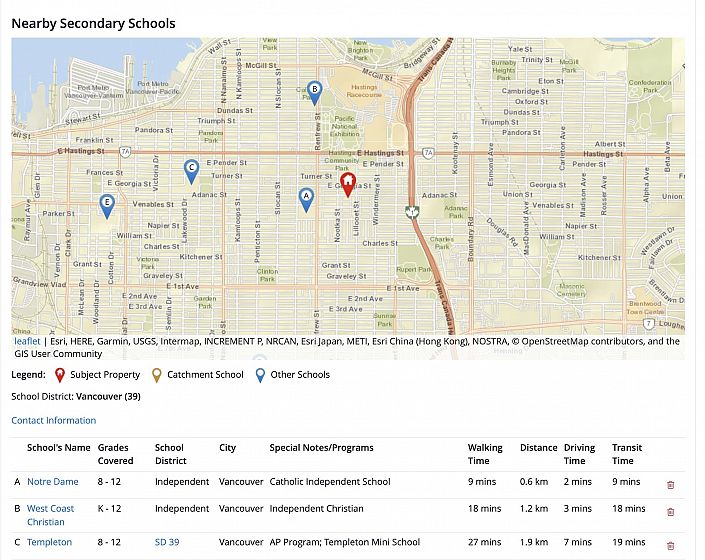Click map marker A for Notre Dame
This screenshot has width=705, height=560.
[306, 199]
